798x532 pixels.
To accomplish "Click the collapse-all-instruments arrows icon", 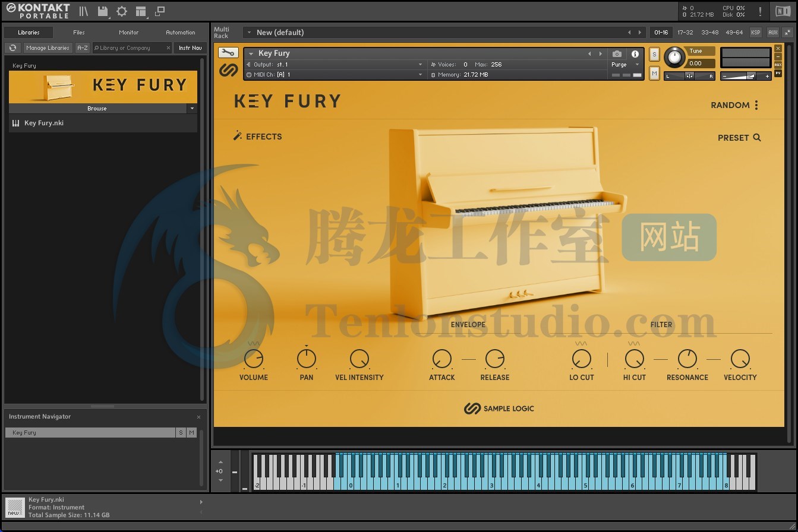I will tap(788, 32).
